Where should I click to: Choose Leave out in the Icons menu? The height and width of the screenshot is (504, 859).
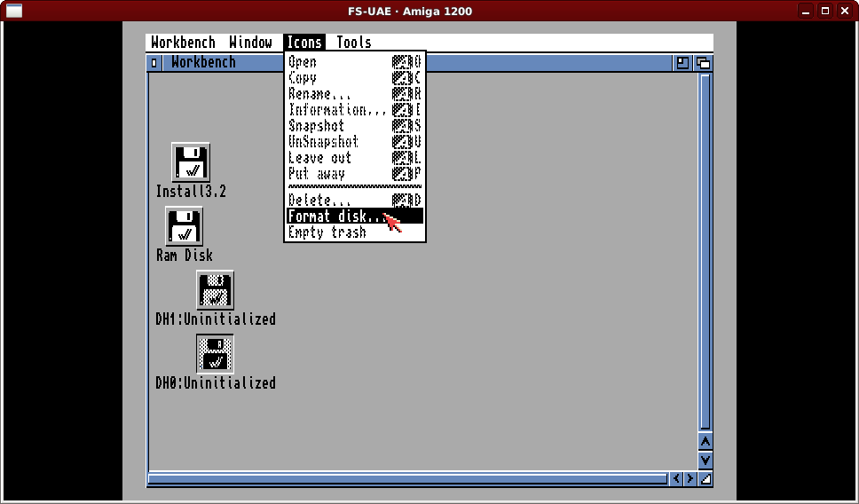(355, 158)
